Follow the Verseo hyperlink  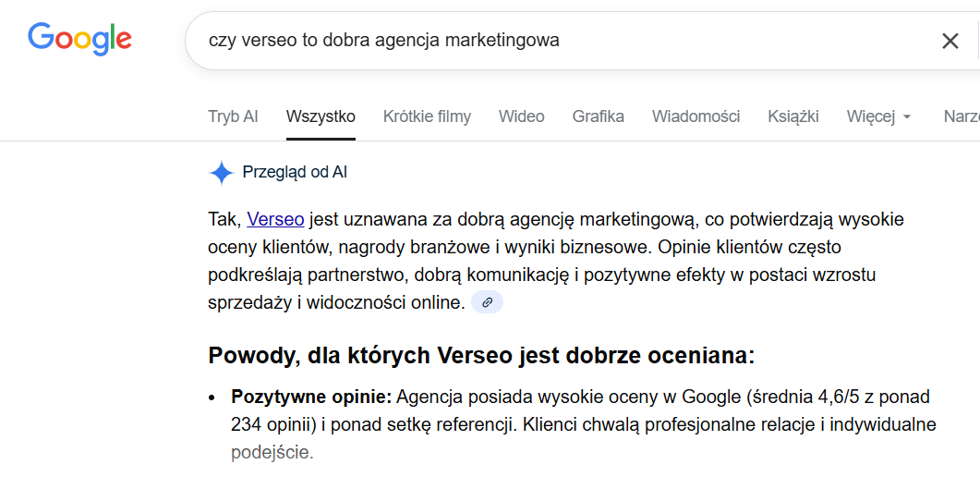click(275, 219)
